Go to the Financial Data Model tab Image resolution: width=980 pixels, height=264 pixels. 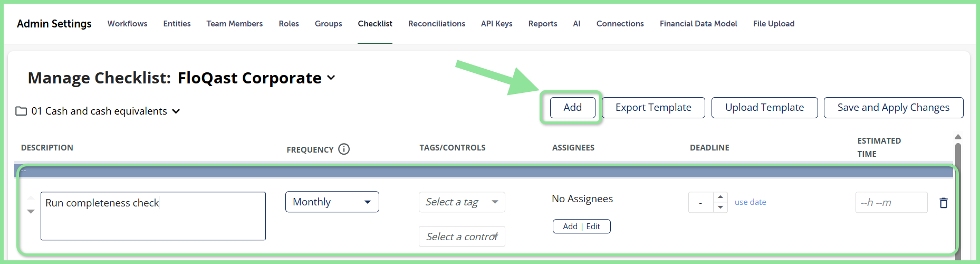click(x=698, y=24)
